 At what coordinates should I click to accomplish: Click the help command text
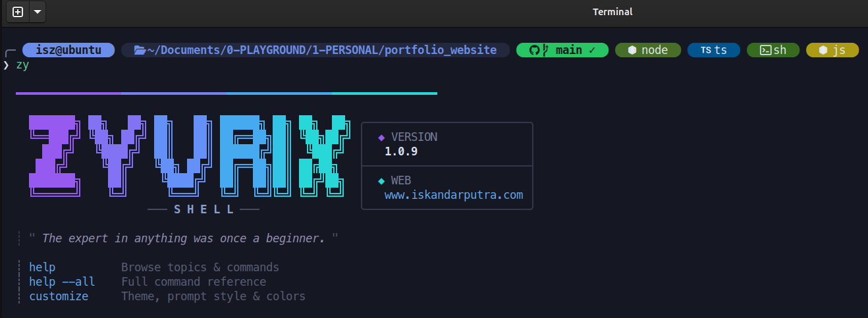[42, 267]
